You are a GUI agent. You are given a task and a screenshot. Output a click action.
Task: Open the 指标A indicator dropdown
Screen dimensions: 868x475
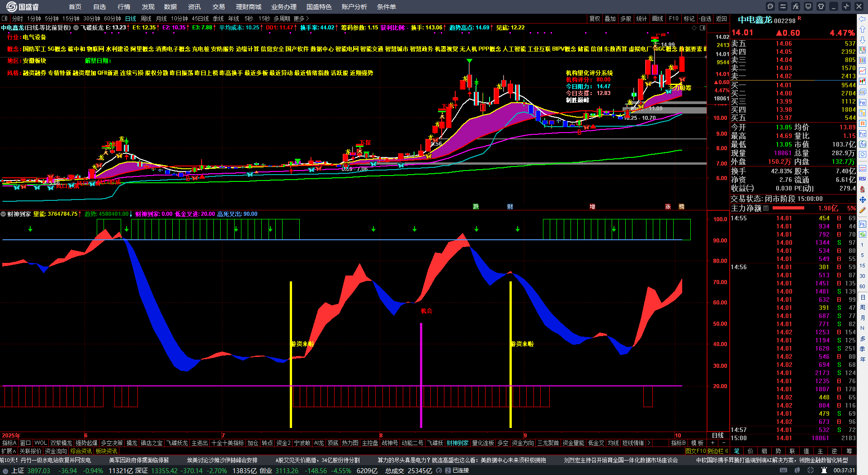[x=9, y=443]
